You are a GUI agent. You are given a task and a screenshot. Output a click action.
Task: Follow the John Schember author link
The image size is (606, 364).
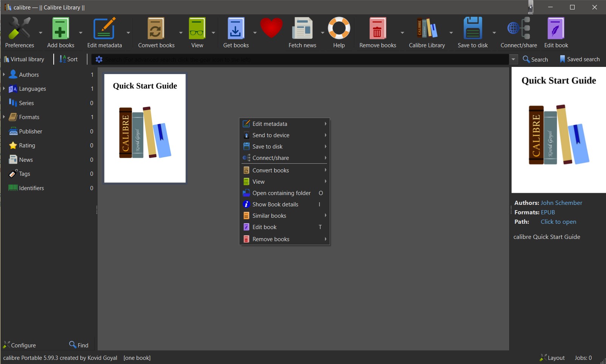(561, 203)
